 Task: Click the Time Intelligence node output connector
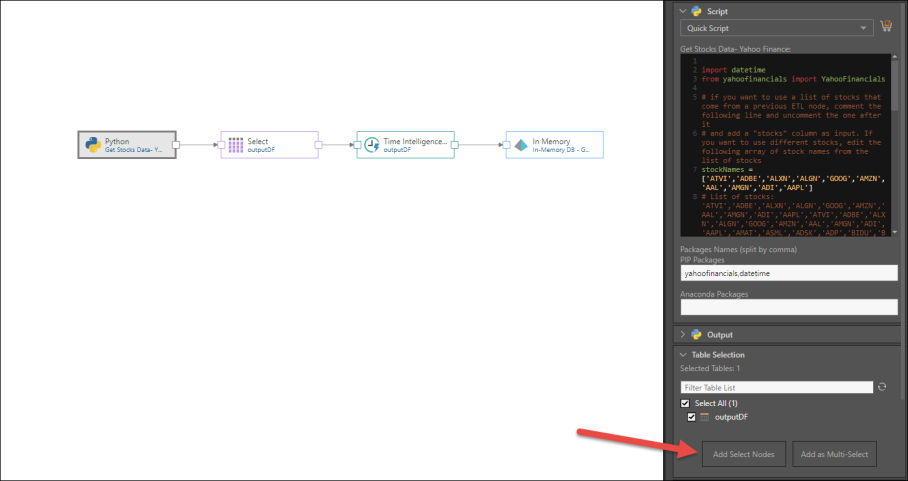click(455, 145)
